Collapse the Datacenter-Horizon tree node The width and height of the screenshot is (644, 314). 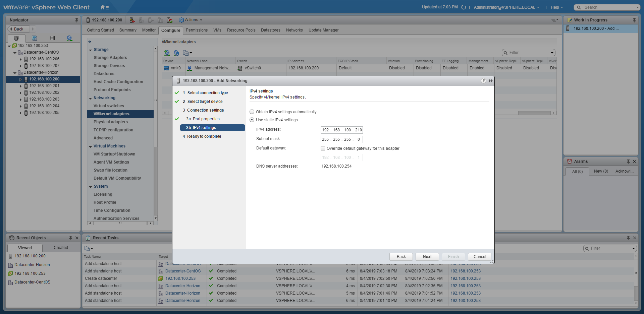point(15,73)
